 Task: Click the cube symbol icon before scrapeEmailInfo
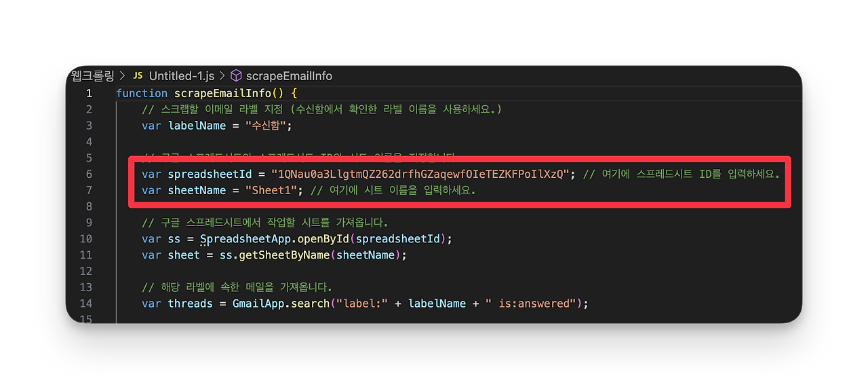pos(236,75)
